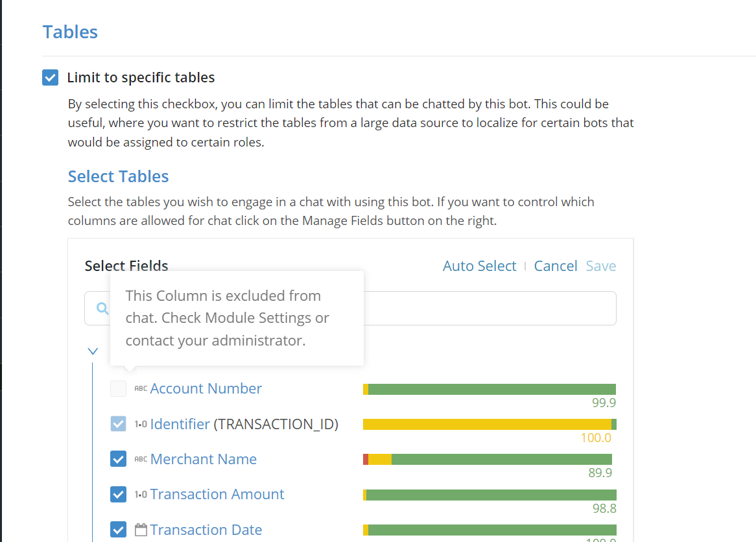Click the ABC type icon beside Account Number
The image size is (756, 542).
[x=140, y=388]
